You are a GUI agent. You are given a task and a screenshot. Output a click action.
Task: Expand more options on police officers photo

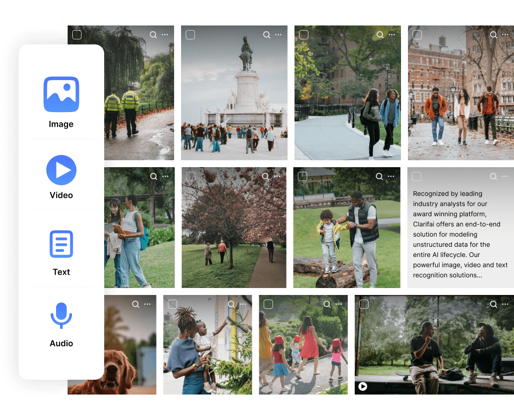[165, 35]
